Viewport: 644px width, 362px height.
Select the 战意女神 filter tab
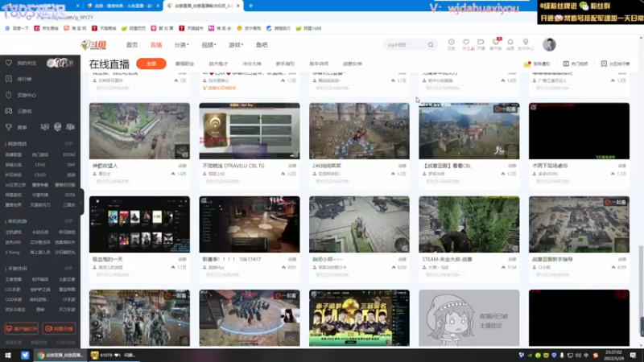coord(353,64)
